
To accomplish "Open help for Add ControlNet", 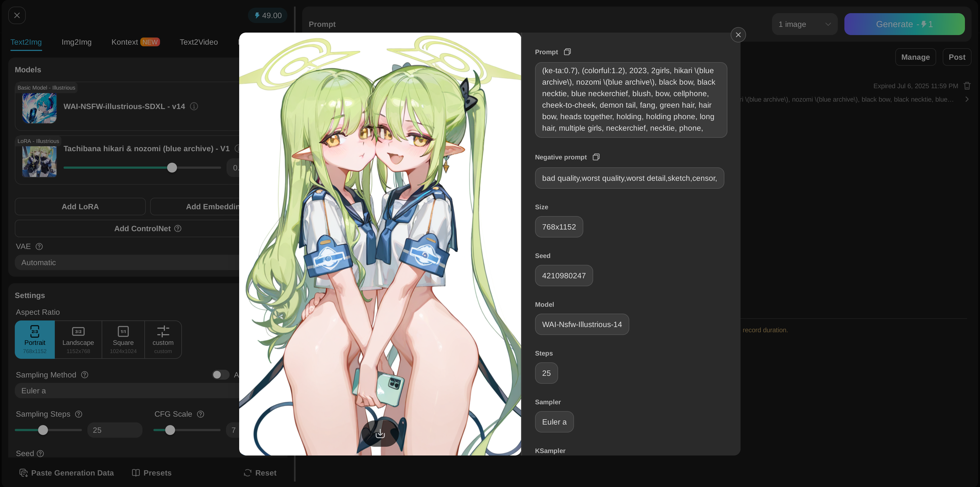I will [x=178, y=228].
